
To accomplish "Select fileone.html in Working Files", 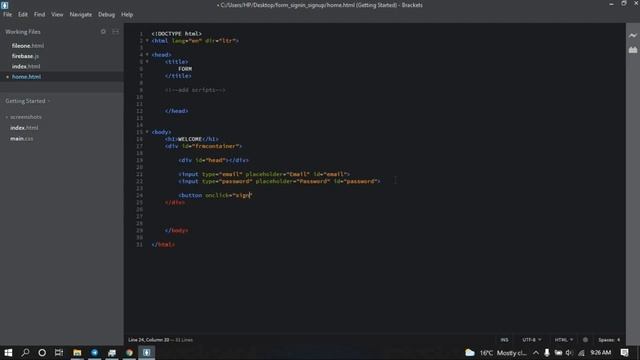I will (28, 46).
